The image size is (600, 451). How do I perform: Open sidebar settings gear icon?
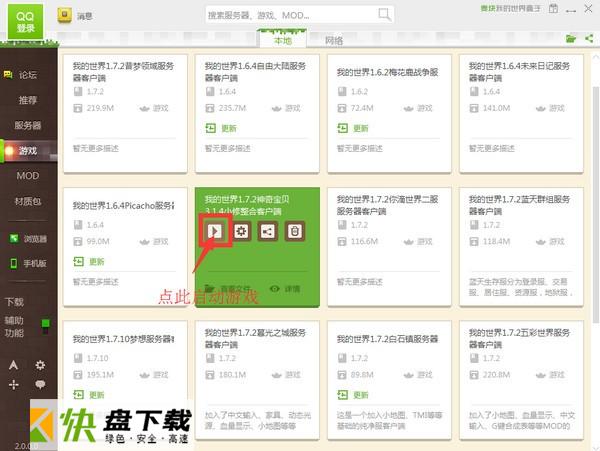point(40,365)
